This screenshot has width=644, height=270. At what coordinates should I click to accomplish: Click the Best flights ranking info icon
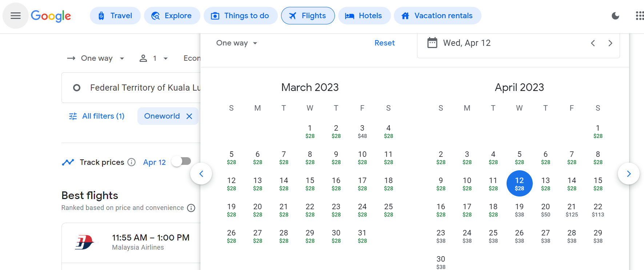[x=191, y=208]
